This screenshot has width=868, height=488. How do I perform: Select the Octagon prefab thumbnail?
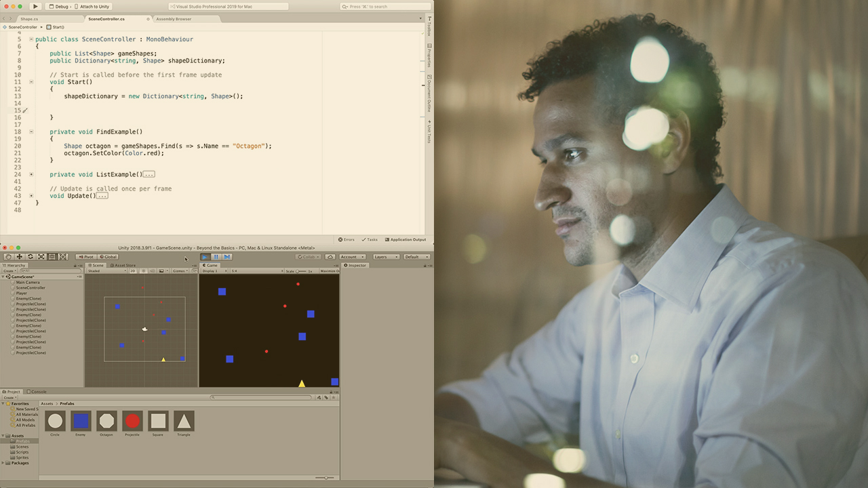click(106, 421)
